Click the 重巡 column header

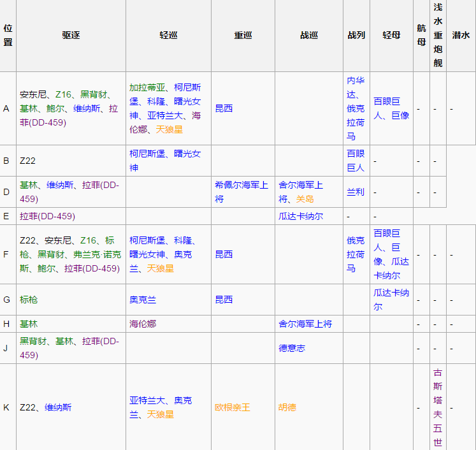pos(243,35)
